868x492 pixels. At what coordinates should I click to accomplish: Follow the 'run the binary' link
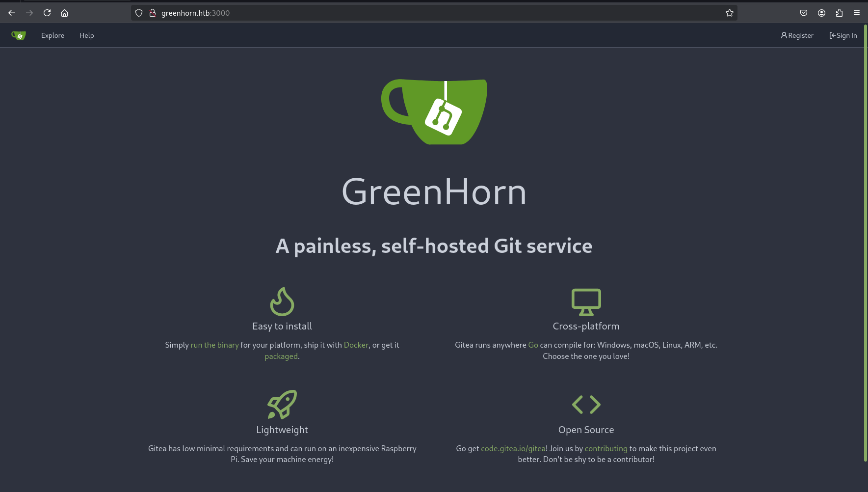(x=214, y=345)
